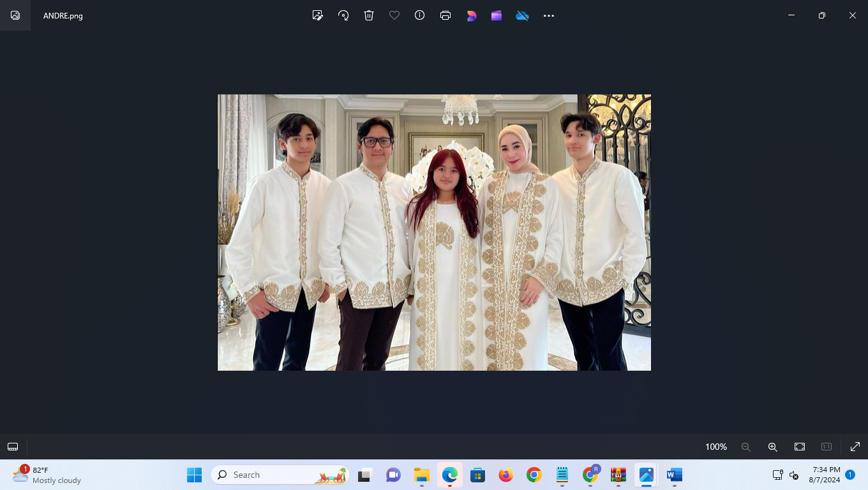The height and width of the screenshot is (490, 868).
Task: Open Clipchamp video editor icon
Action: click(x=497, y=15)
